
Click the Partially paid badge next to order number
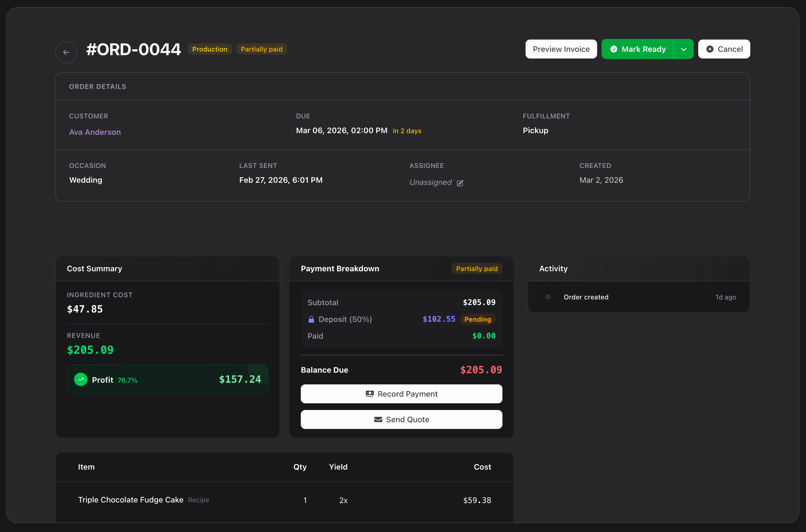262,49
